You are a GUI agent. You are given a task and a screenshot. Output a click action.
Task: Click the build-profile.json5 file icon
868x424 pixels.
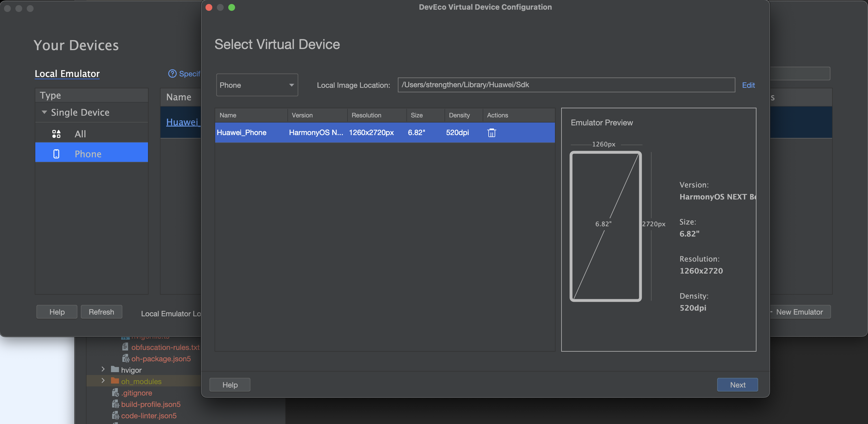tap(115, 404)
